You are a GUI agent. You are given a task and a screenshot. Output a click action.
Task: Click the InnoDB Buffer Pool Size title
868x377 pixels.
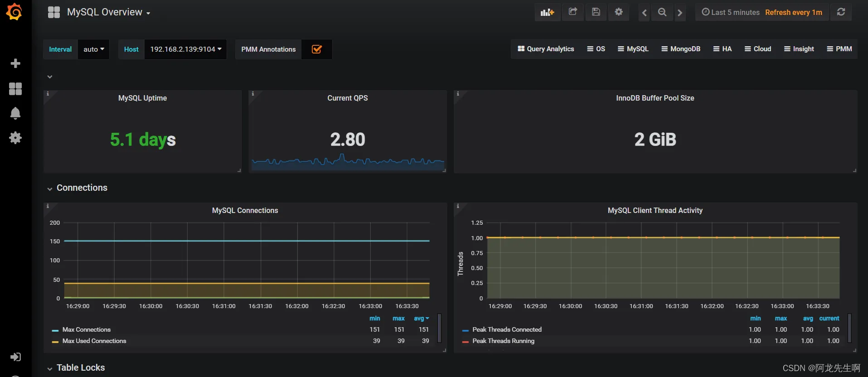pos(655,98)
